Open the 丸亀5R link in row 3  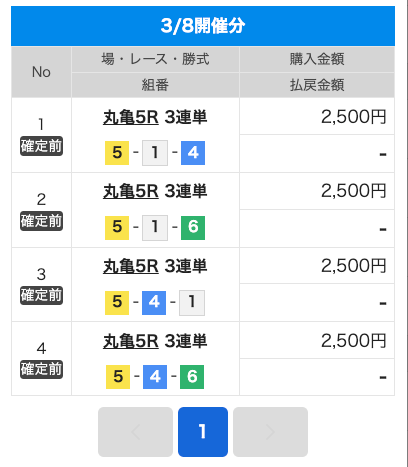click(131, 266)
